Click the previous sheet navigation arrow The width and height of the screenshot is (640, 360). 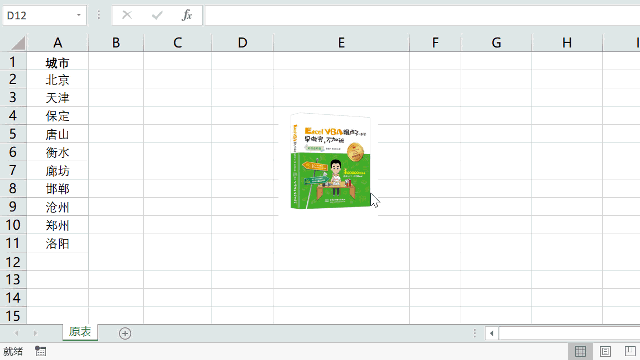coord(16,333)
